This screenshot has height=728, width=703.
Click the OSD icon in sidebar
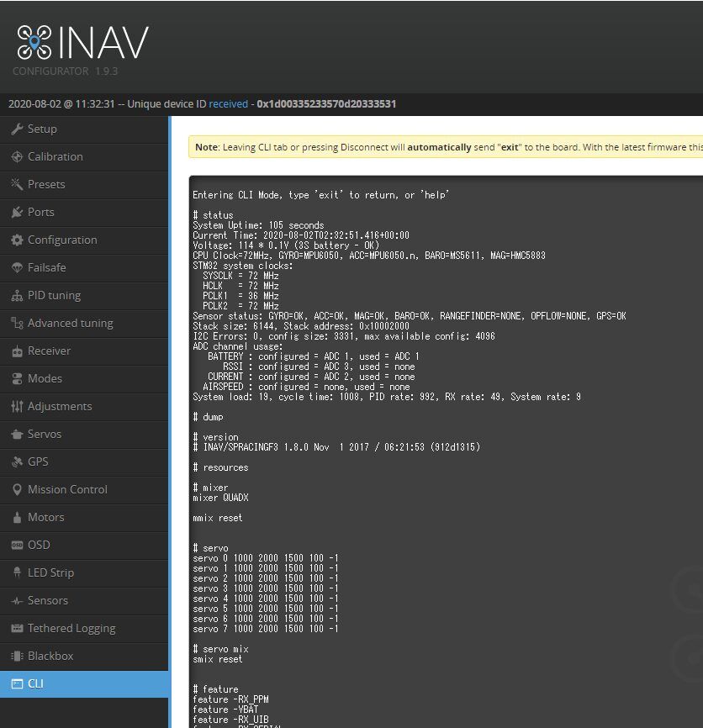point(17,545)
